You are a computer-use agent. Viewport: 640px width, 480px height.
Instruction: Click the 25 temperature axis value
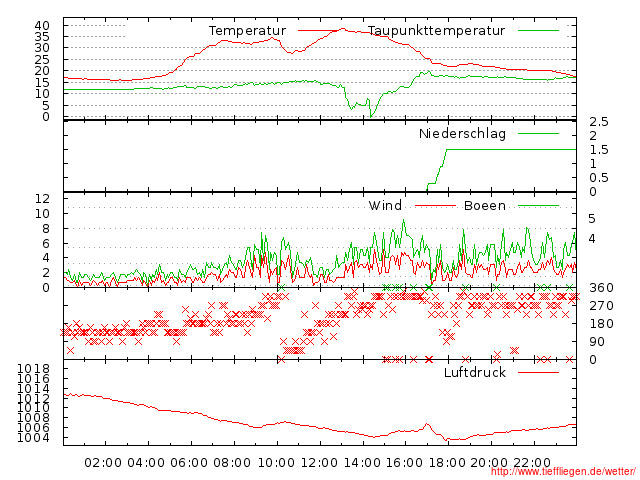(42, 60)
